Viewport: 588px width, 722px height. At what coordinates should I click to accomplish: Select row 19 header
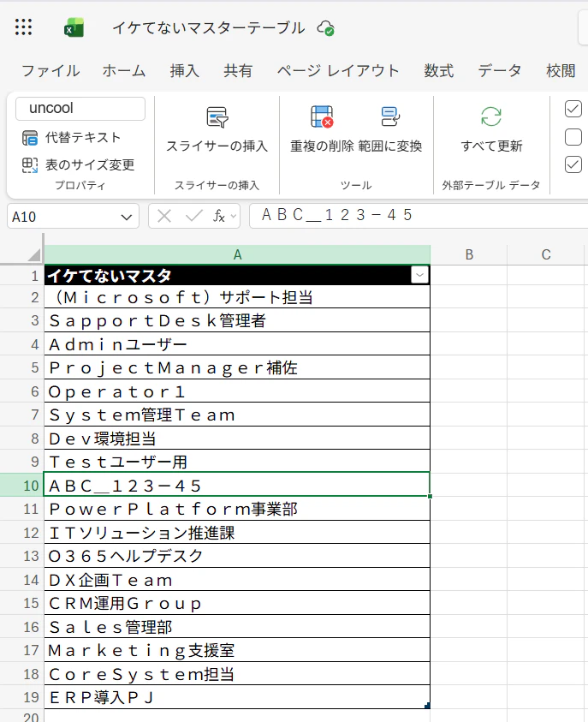point(21,697)
